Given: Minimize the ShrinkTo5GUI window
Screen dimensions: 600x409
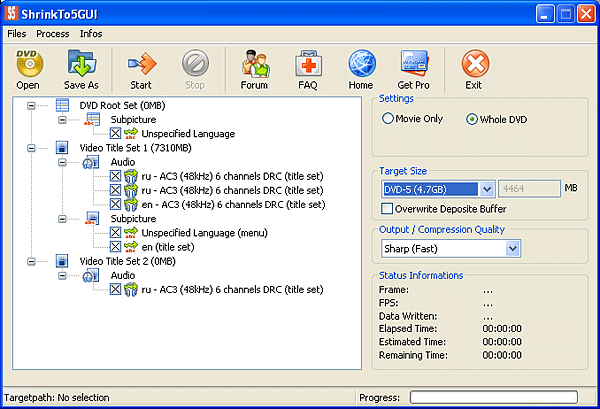Looking at the screenshot, I should [545, 14].
